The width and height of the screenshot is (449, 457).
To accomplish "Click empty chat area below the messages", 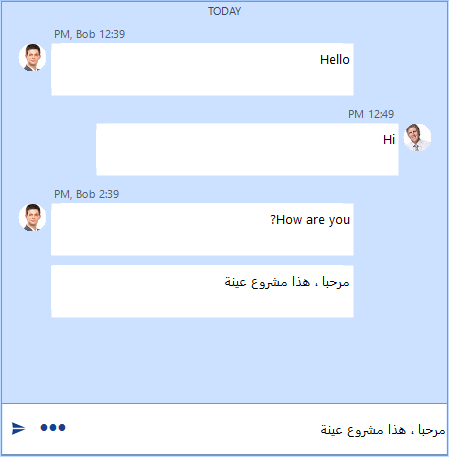I will click(x=224, y=360).
